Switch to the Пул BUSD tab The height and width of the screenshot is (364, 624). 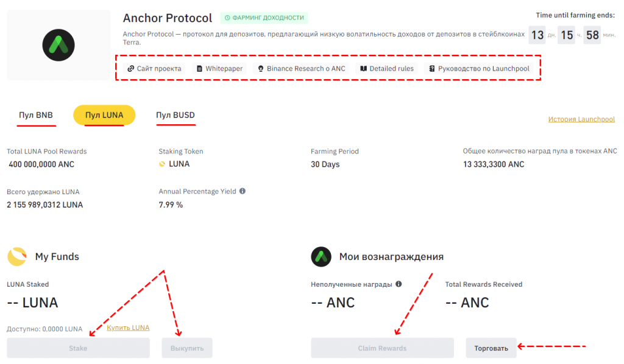[x=175, y=115]
